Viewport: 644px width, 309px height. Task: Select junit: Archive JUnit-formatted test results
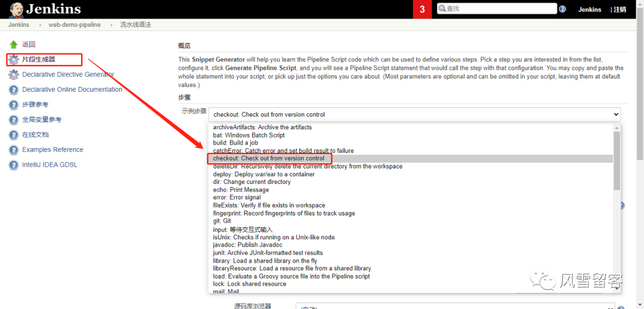[411, 253]
